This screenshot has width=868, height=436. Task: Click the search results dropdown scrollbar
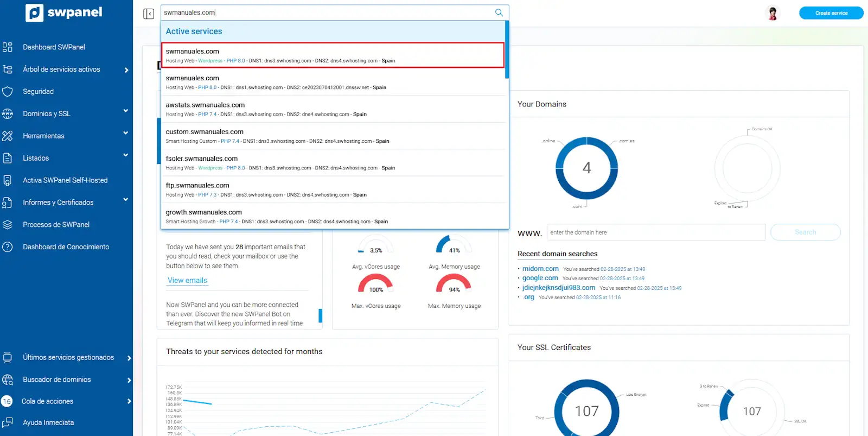click(507, 50)
